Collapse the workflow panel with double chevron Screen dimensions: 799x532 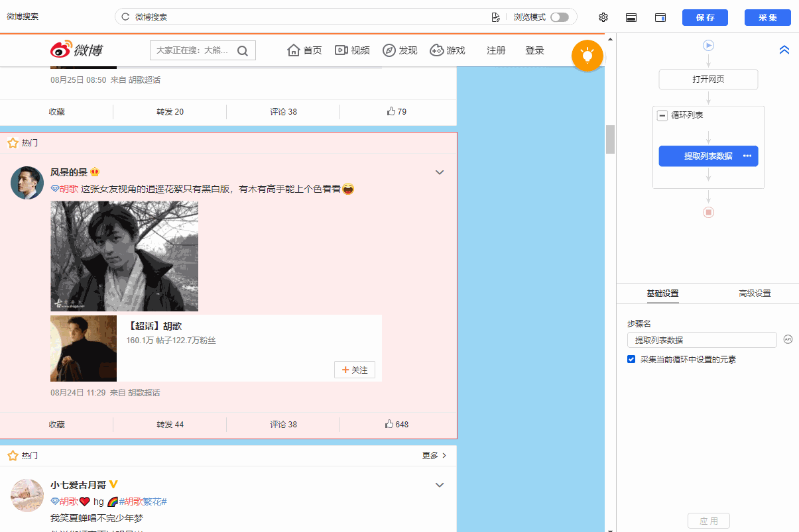pos(784,50)
